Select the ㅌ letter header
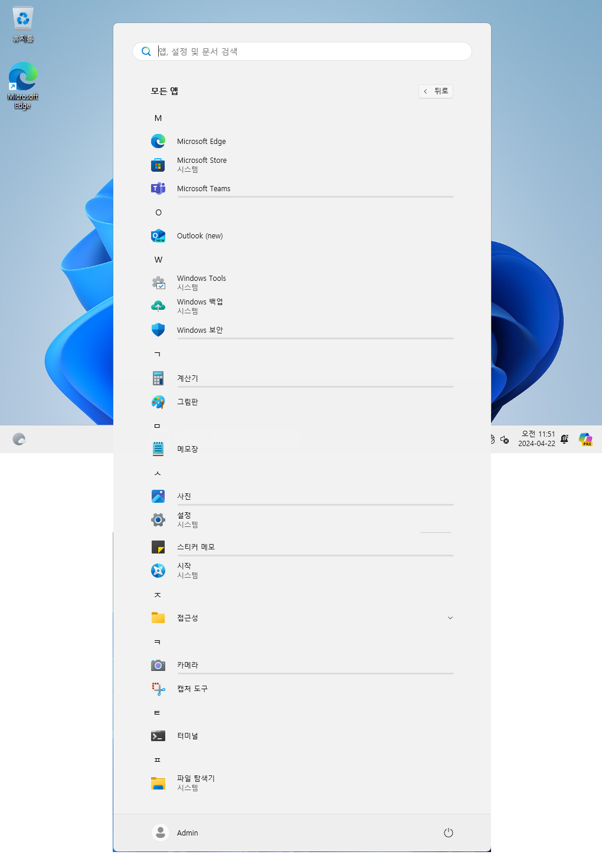This screenshot has height=868, width=602. (158, 713)
